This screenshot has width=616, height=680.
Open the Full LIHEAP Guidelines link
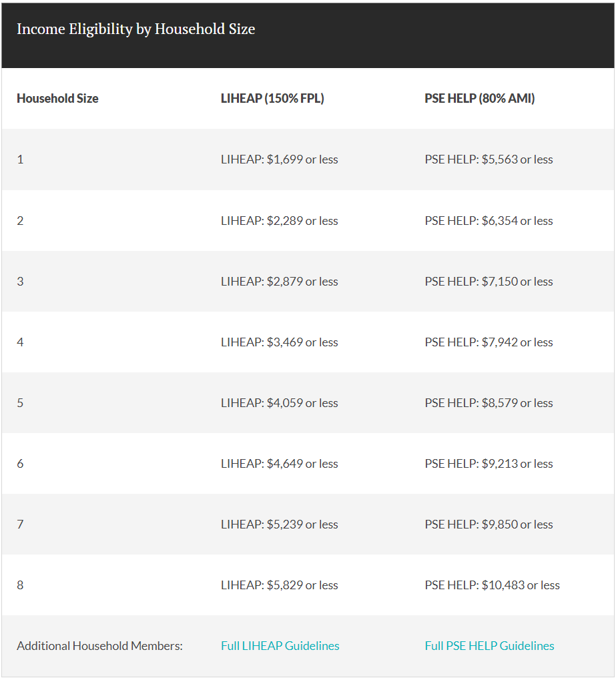pyautogui.click(x=280, y=646)
